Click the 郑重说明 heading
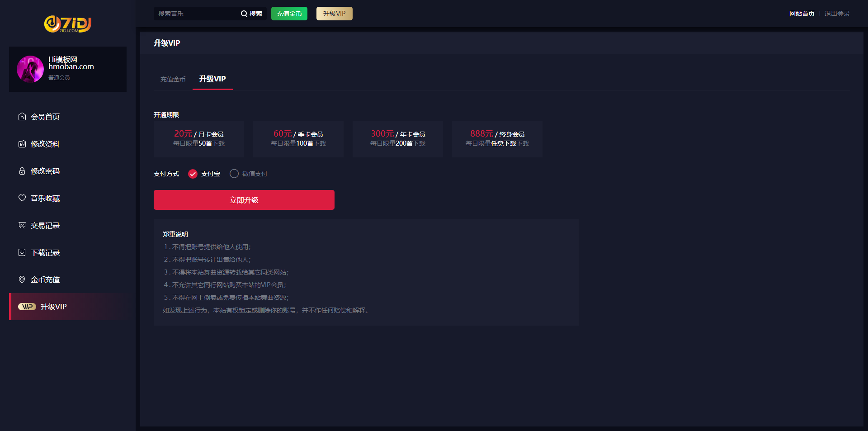Image resolution: width=868 pixels, height=431 pixels. coord(175,234)
